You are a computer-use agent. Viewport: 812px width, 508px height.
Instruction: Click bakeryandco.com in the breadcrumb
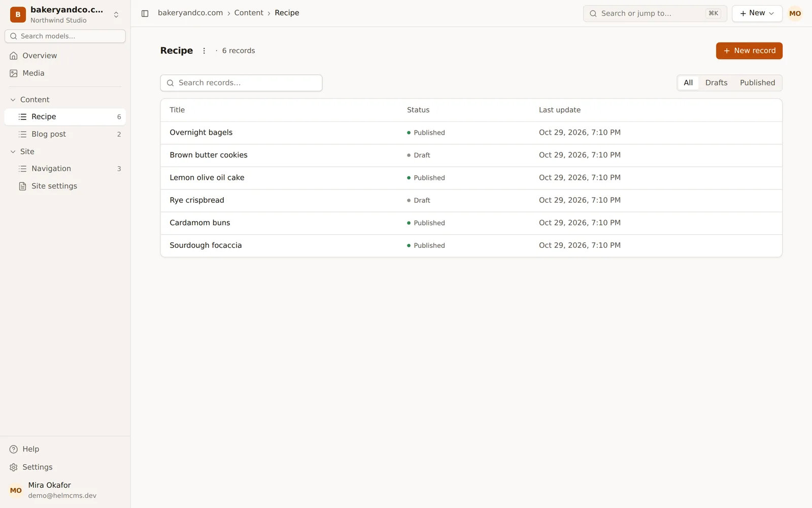190,13
